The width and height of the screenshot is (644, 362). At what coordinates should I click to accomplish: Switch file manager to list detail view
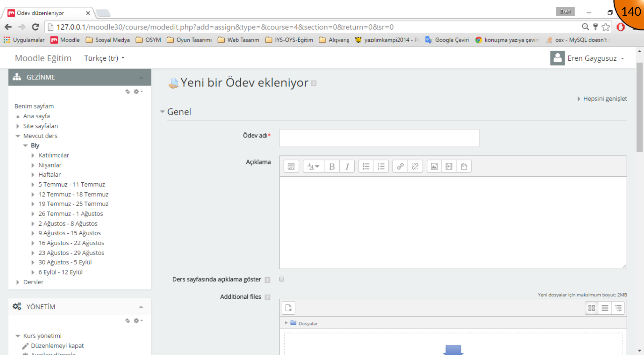tap(605, 308)
